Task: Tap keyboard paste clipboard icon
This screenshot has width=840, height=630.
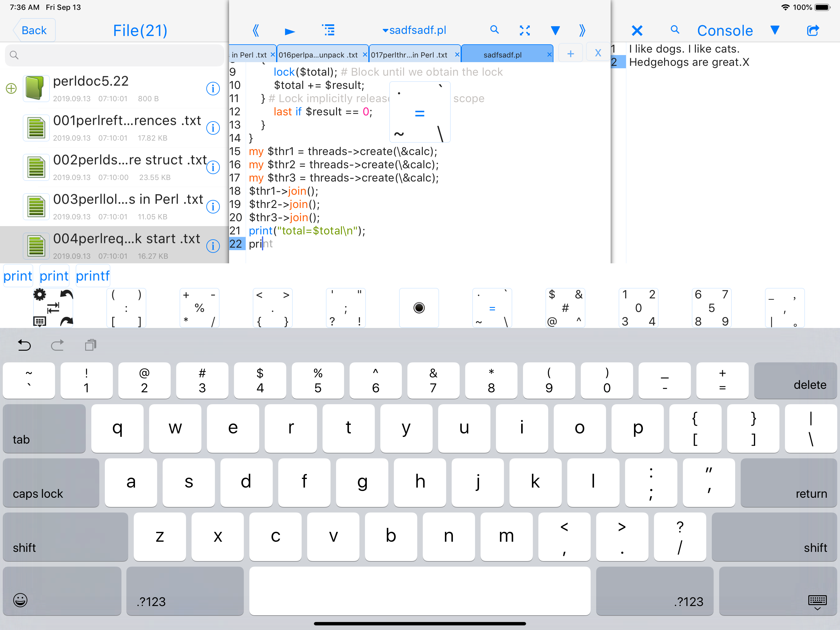Action: click(90, 345)
